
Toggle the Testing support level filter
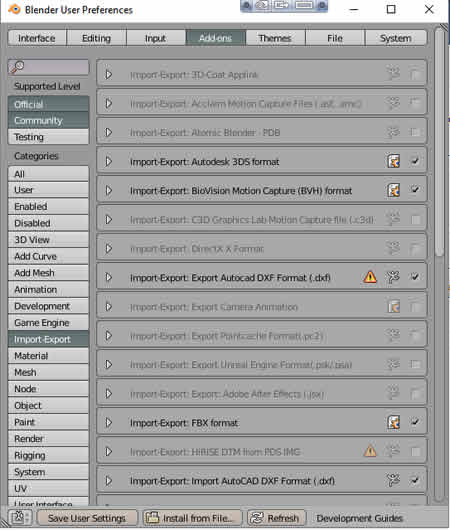[48, 137]
